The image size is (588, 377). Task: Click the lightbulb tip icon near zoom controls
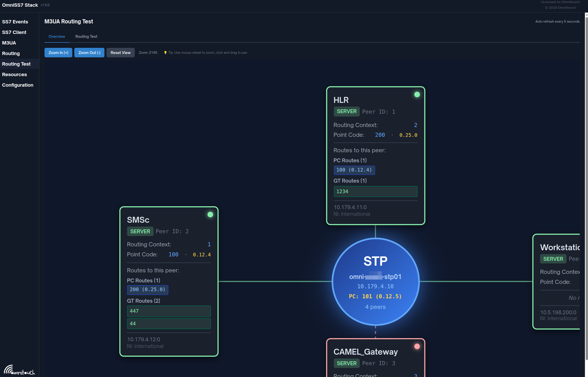165,52
